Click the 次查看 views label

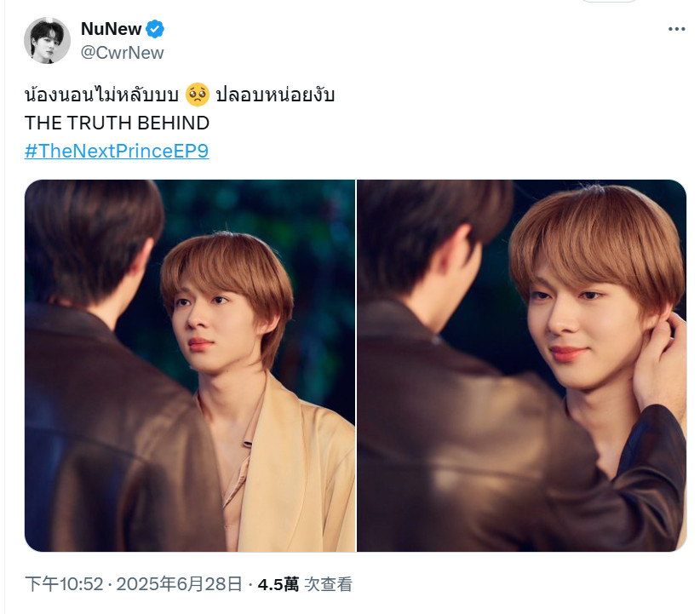pyautogui.click(x=328, y=584)
